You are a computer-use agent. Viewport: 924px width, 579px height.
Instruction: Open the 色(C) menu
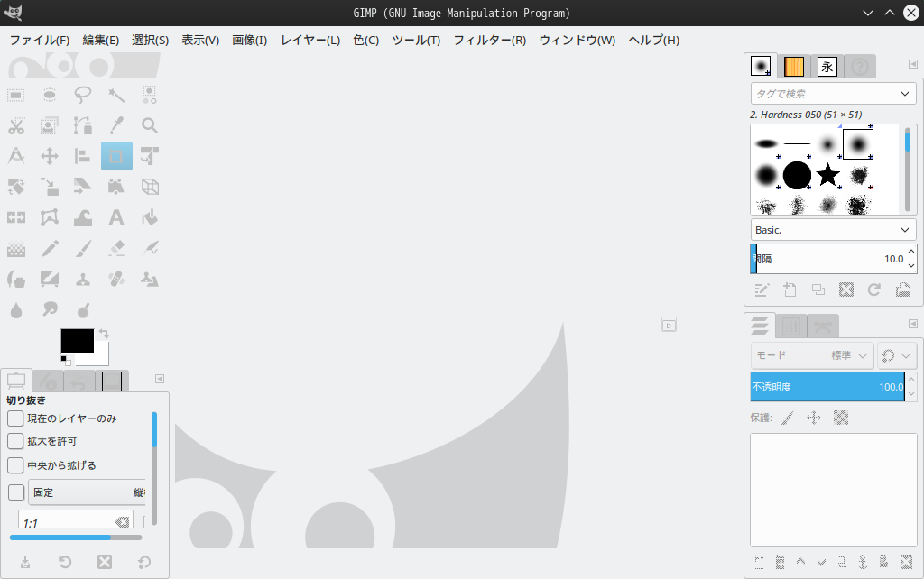point(366,40)
